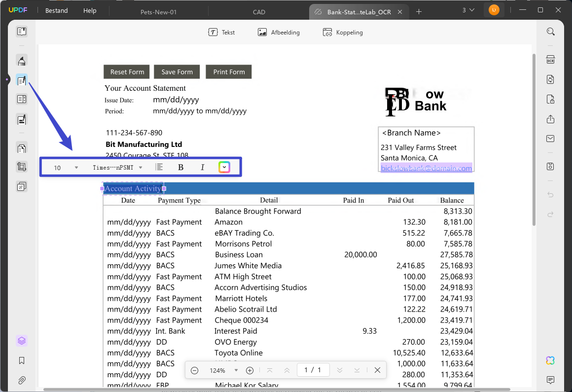Open the layers icon in left sidebar

coord(22,341)
